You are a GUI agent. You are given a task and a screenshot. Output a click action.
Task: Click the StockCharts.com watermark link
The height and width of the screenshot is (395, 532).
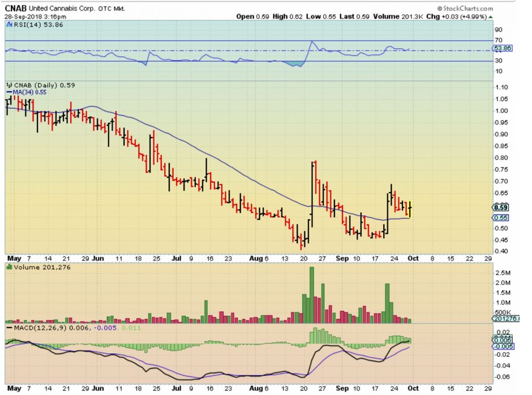click(x=465, y=8)
